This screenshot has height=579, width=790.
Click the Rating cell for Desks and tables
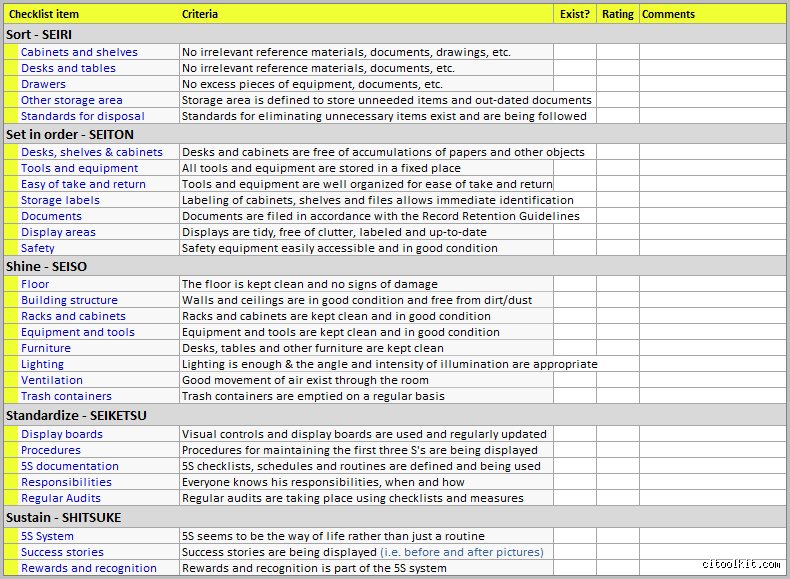point(618,68)
